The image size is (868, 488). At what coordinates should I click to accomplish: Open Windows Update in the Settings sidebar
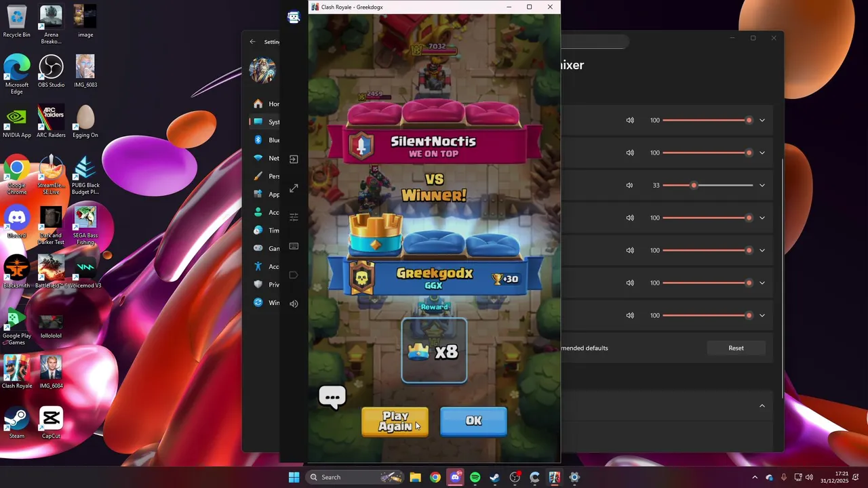(265, 302)
